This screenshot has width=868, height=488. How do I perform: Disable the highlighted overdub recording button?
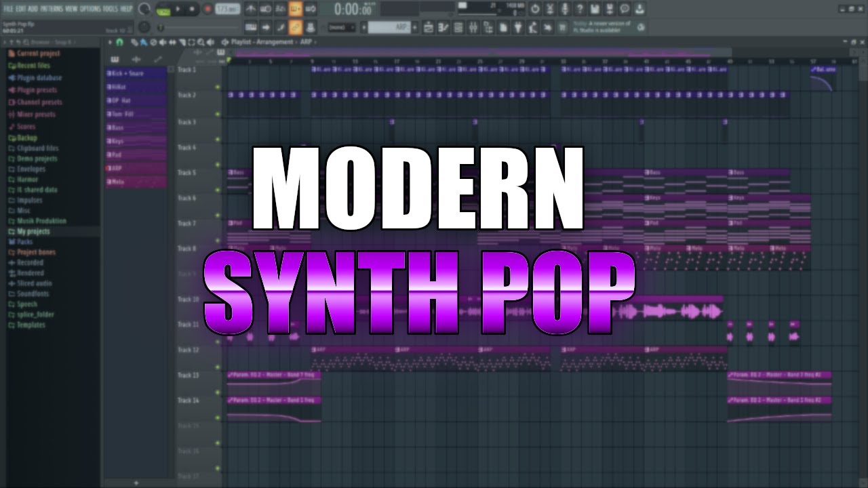296,9
